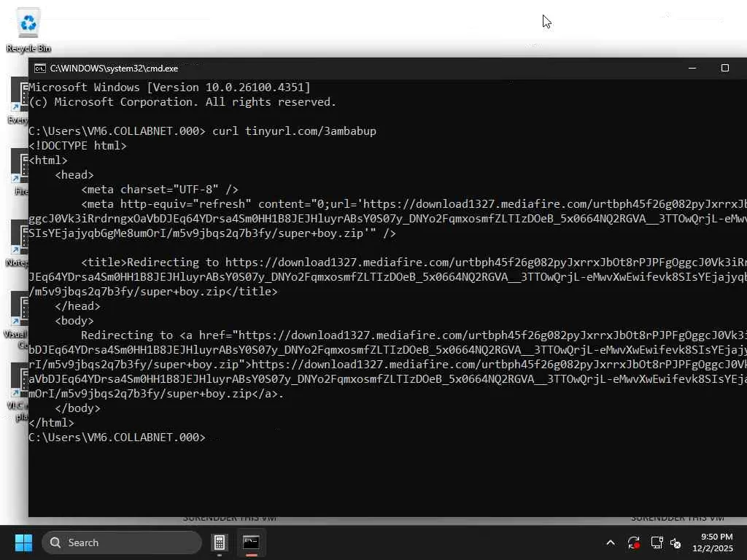The height and width of the screenshot is (560, 747).
Task: Maximize the cmd.exe window
Action: pos(724,68)
